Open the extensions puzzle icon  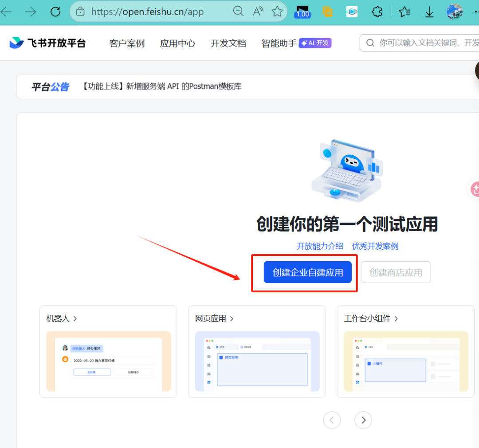377,12
